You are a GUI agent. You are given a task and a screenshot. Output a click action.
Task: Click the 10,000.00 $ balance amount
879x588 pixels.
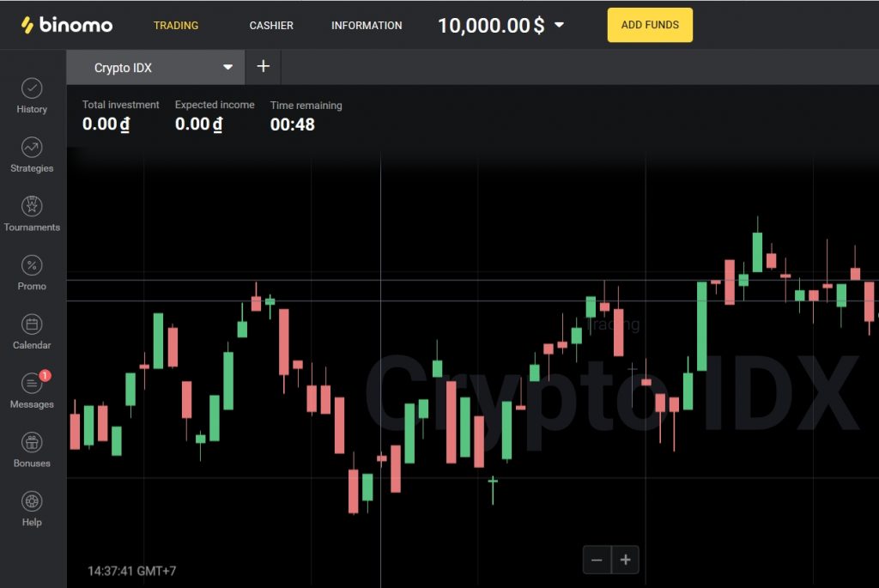click(490, 26)
